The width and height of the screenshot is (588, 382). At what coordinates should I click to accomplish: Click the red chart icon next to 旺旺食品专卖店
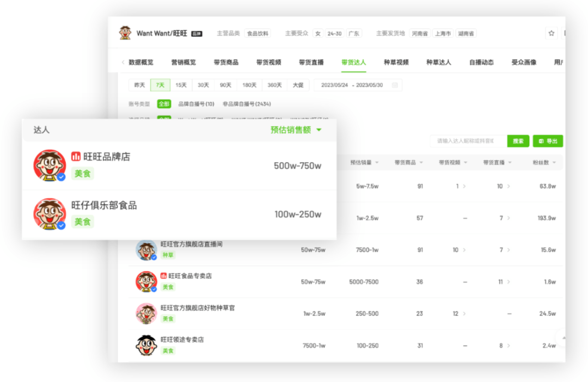coord(163,276)
